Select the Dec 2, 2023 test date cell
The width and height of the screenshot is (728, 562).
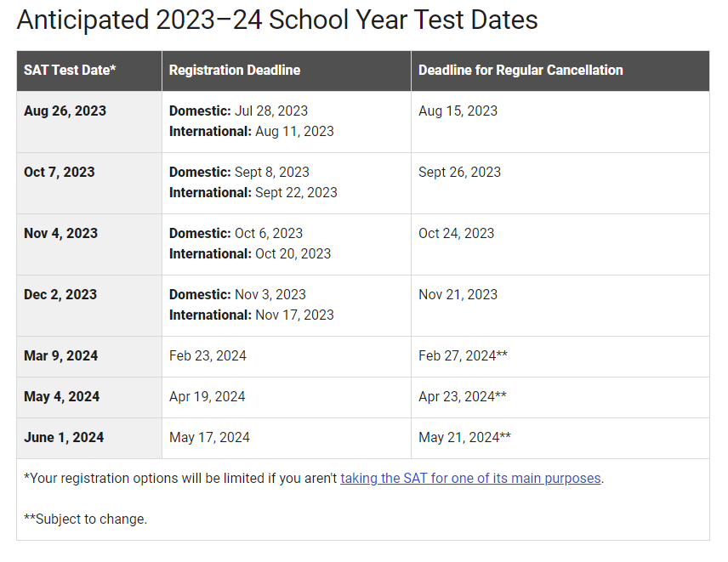click(x=60, y=295)
